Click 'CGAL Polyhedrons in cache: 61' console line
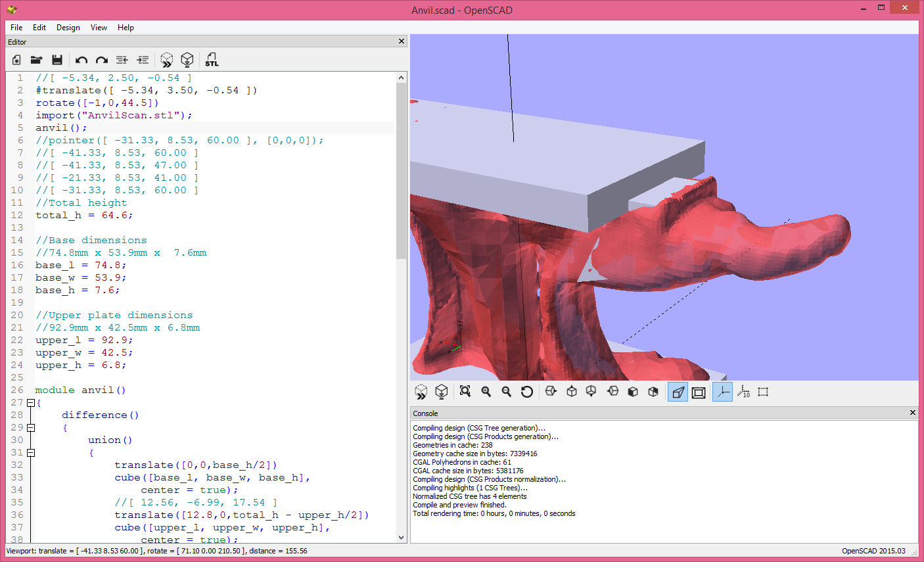 (462, 462)
